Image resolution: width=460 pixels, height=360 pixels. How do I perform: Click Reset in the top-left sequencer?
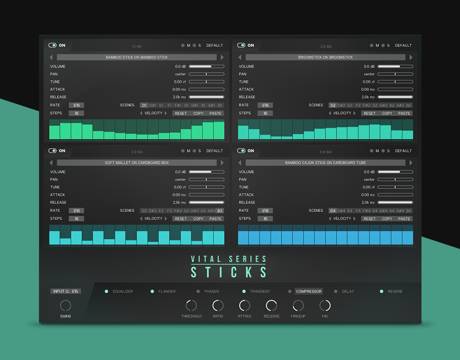(x=181, y=113)
